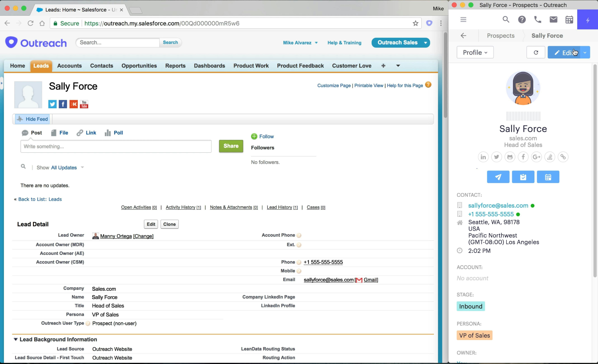Click the green Share button
The height and width of the screenshot is (364, 598).
[x=231, y=146]
